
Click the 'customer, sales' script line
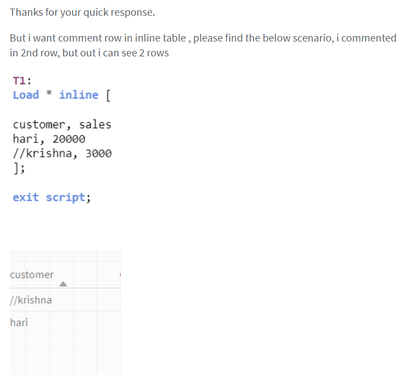pos(62,124)
